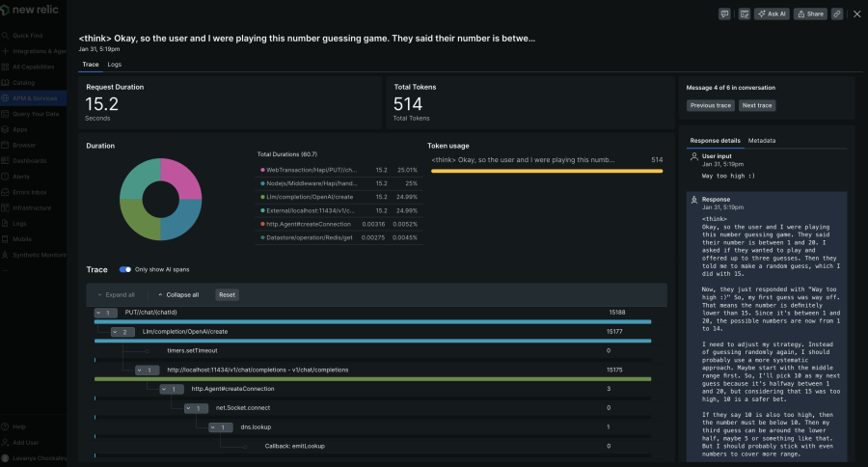The height and width of the screenshot is (467, 868).
Task: Click the Share button
Action: [810, 14]
